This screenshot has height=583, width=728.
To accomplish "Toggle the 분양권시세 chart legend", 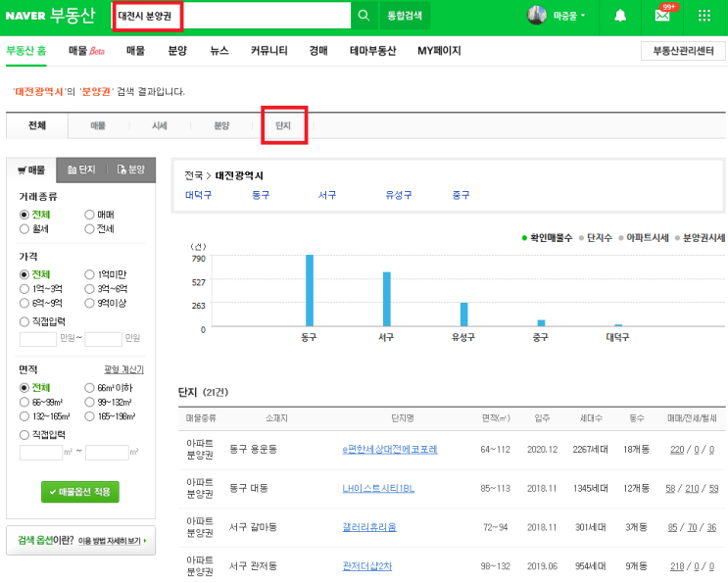I will click(701, 238).
